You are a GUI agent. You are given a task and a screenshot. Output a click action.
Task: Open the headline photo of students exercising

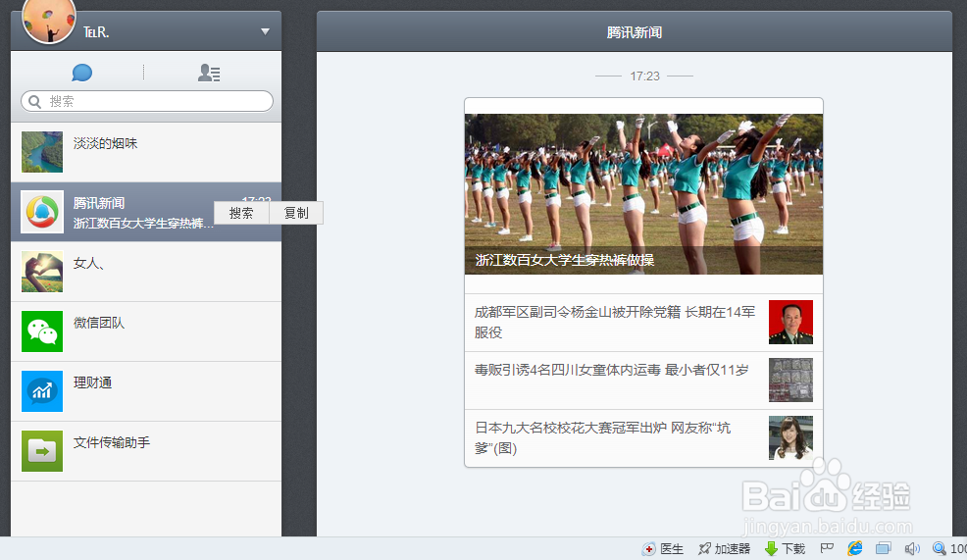(x=643, y=193)
